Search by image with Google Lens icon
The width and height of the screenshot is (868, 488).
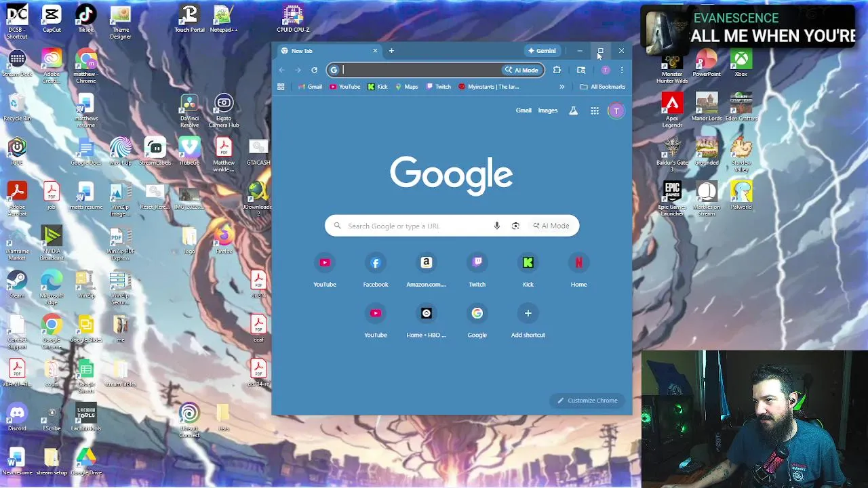point(515,226)
